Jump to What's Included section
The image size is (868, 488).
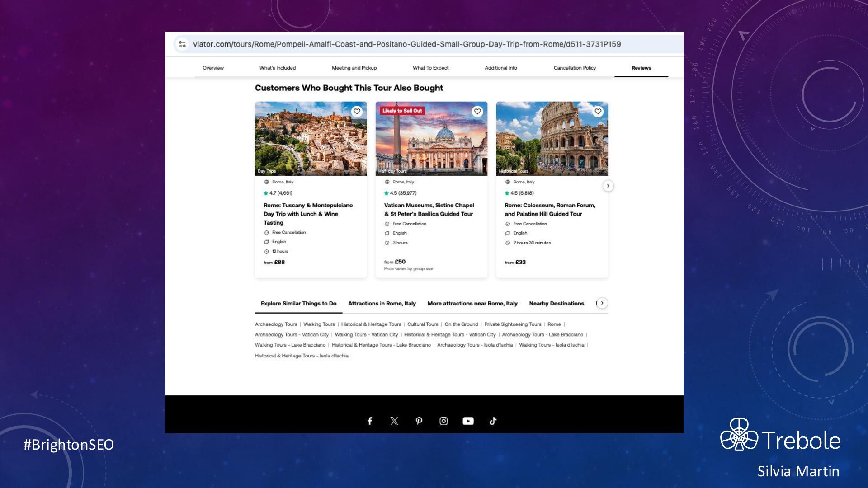coord(277,68)
